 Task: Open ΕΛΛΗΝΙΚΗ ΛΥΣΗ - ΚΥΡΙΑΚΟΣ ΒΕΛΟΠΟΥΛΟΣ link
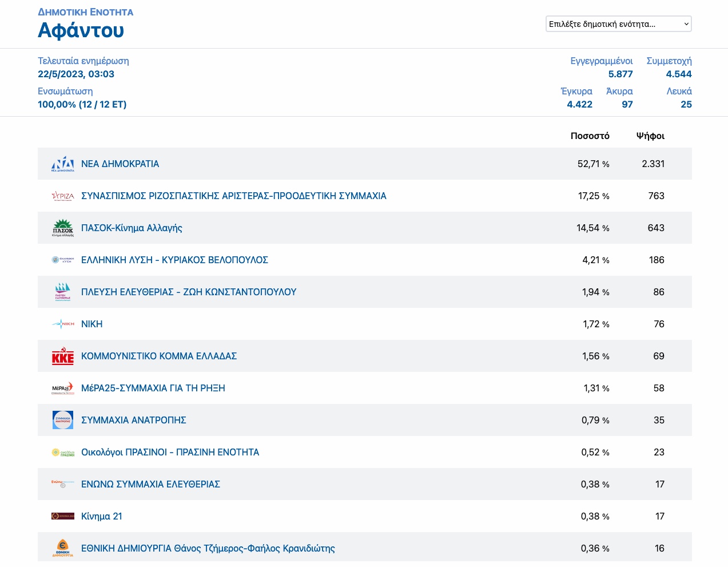174,260
